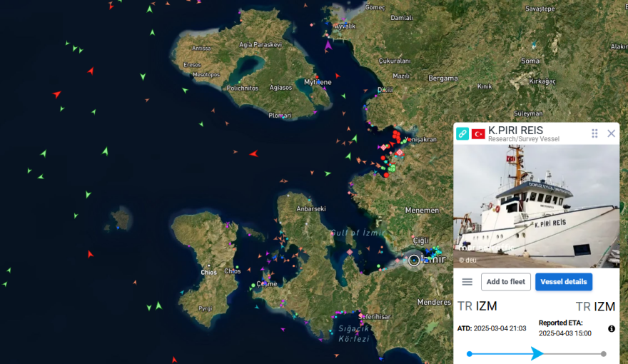The width and height of the screenshot is (628, 364).
Task: Click the large purple vessel marker near Ayvalık
Action: [328, 46]
